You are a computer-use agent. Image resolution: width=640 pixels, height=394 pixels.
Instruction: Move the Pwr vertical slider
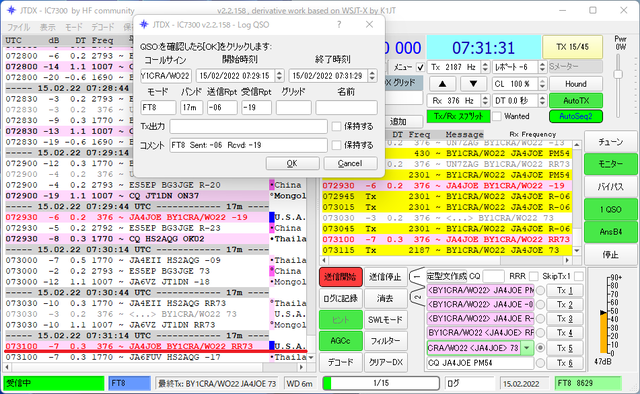[618, 74]
